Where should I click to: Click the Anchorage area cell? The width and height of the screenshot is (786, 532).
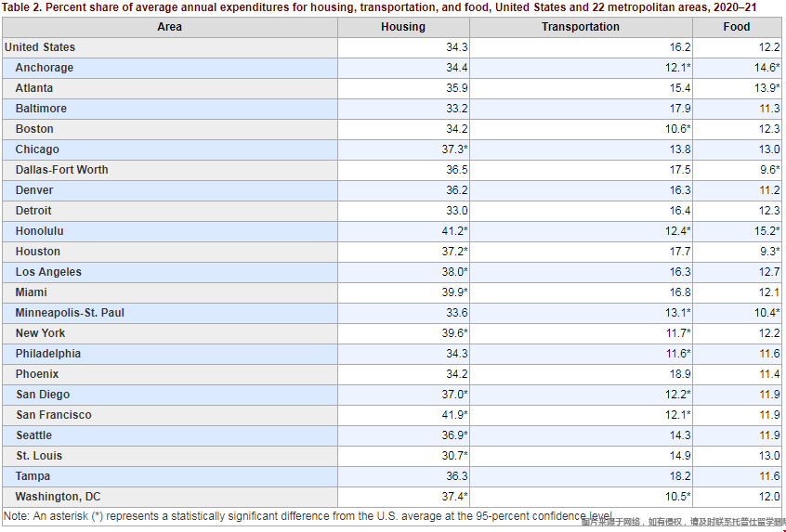coord(45,68)
